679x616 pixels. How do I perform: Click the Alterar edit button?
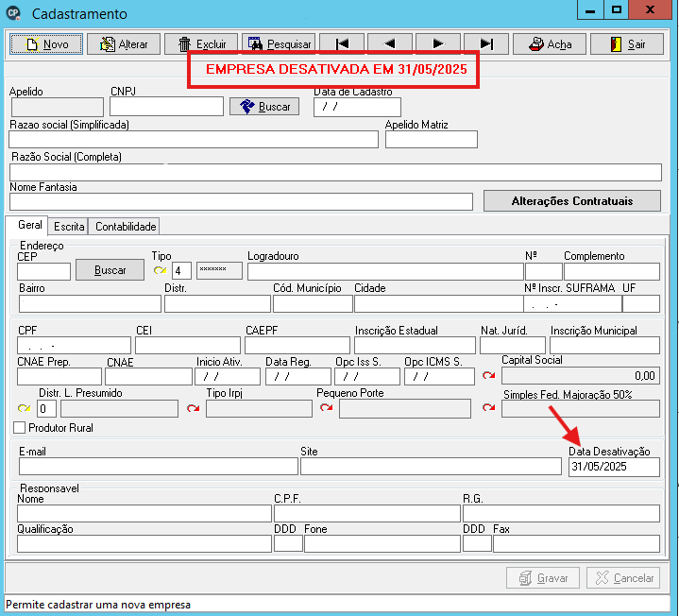(124, 44)
